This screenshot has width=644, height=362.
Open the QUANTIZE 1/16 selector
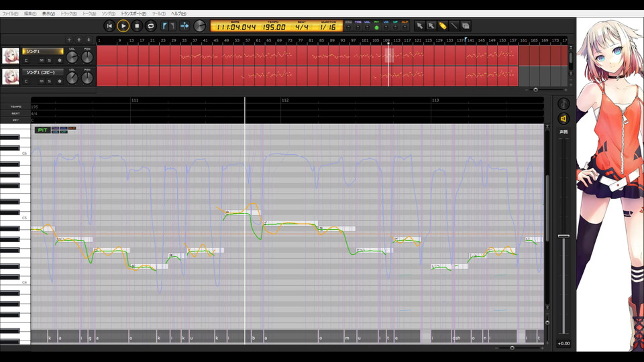point(328,27)
